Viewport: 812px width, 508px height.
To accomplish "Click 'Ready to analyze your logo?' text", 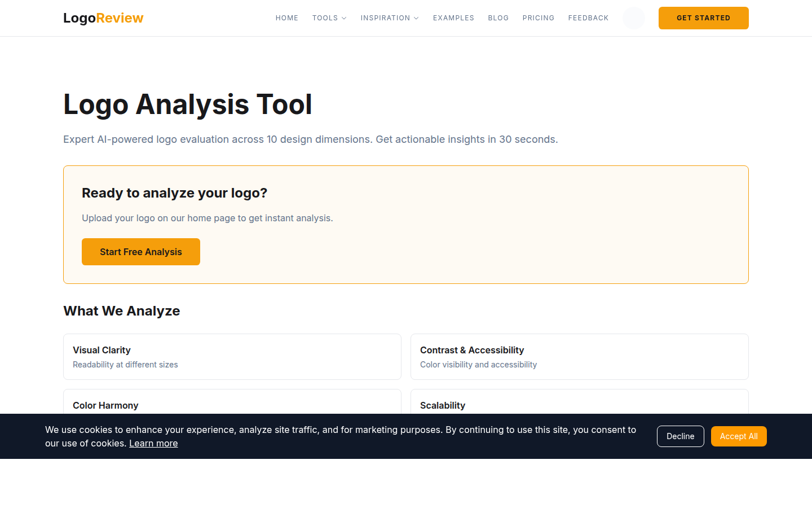I will pyautogui.click(x=175, y=193).
